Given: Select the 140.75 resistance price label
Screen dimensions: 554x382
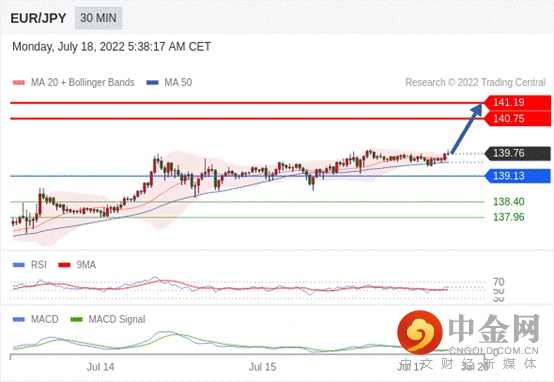Looking at the screenshot, I should pos(517,118).
